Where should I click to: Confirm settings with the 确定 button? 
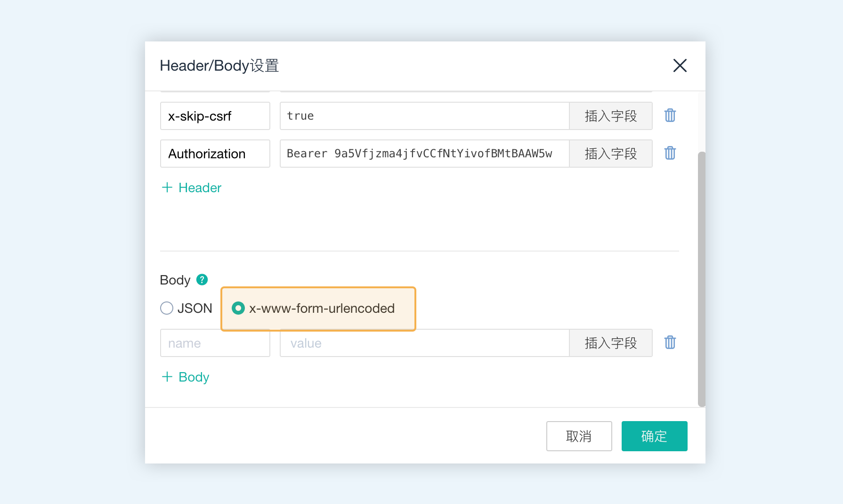[x=654, y=436]
